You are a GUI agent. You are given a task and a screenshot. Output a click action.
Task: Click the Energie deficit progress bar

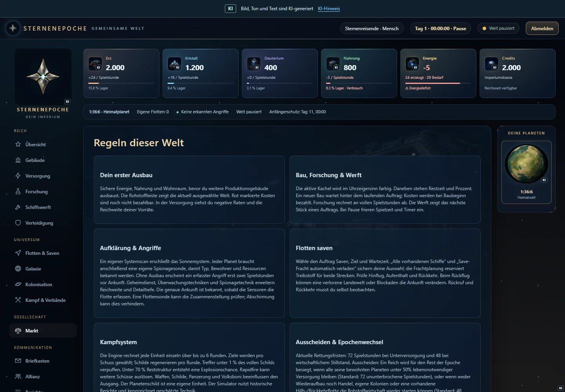(438, 83)
